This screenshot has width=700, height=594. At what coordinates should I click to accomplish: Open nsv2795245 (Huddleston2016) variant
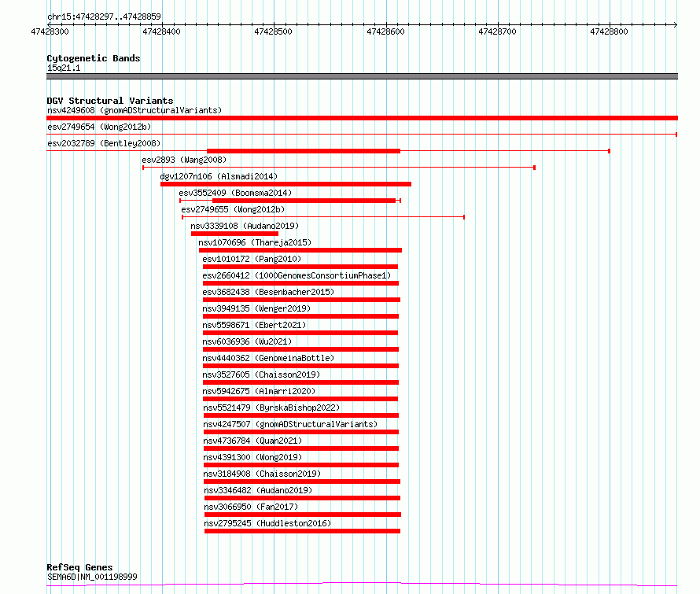click(268, 523)
